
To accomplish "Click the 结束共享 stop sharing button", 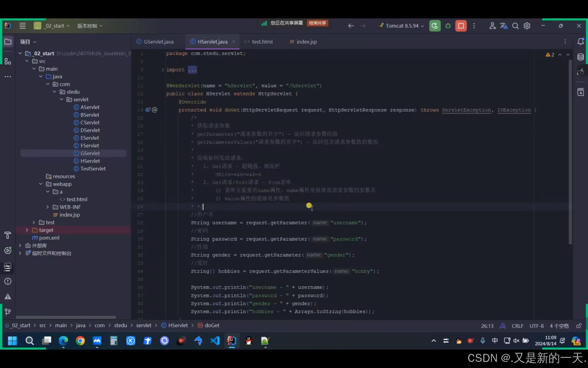I will coord(317,23).
